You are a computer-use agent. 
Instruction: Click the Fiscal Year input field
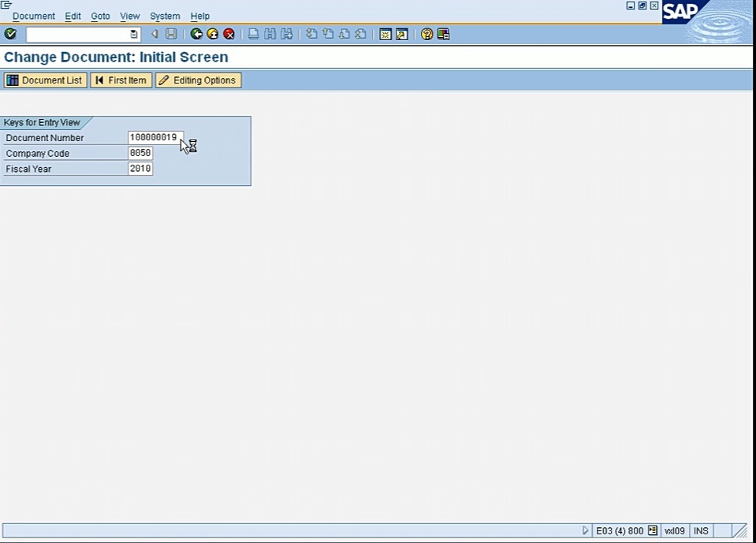[140, 169]
